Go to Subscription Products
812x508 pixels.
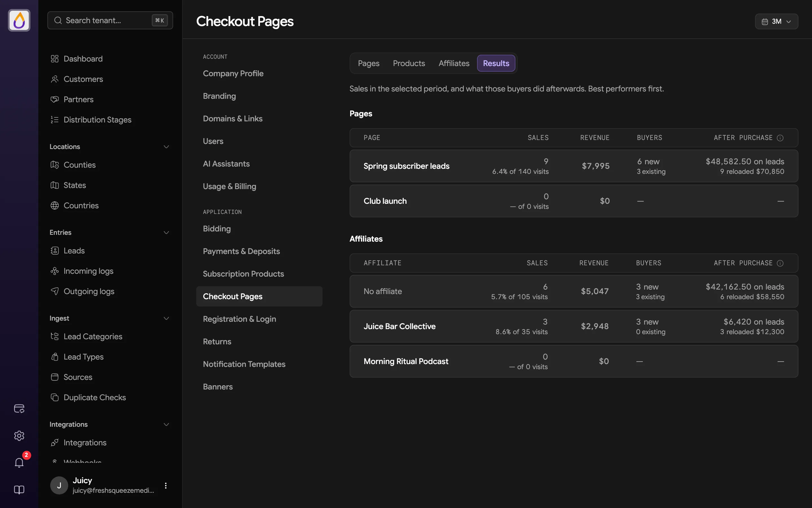pos(243,274)
